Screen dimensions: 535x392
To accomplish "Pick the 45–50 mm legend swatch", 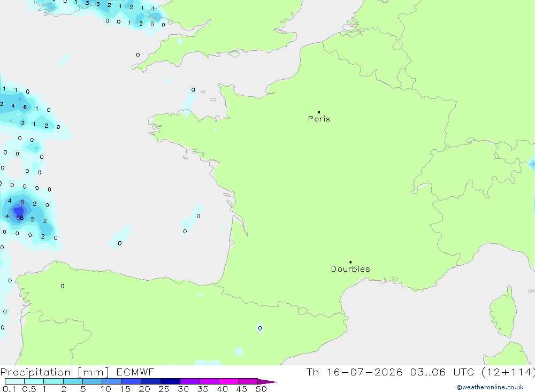I will click(248, 381).
